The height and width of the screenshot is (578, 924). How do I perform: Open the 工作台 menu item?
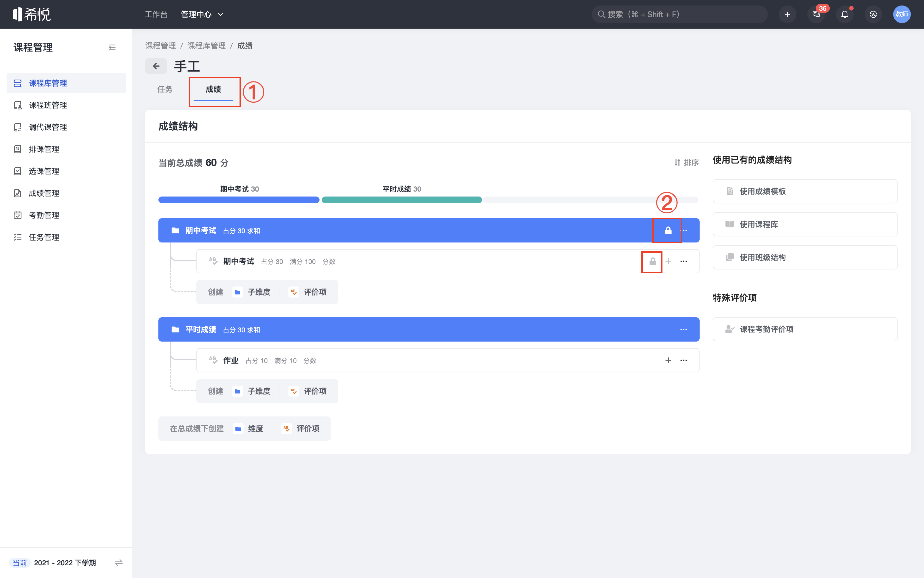click(156, 14)
